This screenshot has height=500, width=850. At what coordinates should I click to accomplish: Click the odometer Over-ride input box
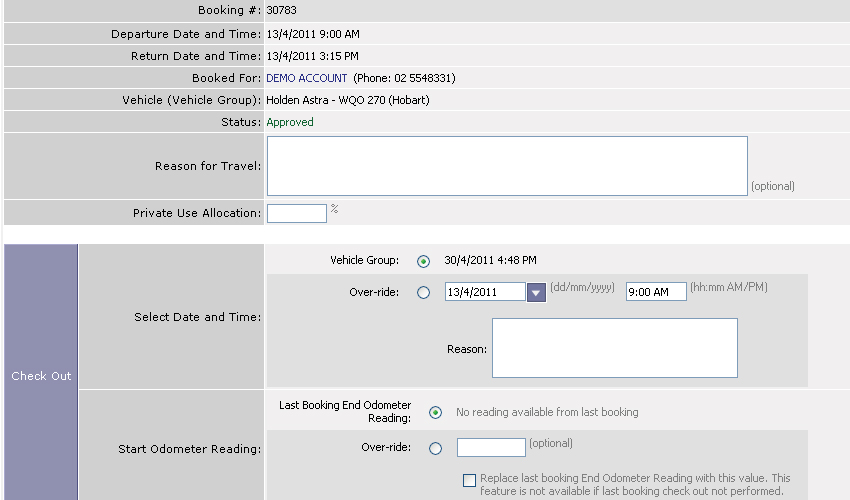click(x=491, y=448)
